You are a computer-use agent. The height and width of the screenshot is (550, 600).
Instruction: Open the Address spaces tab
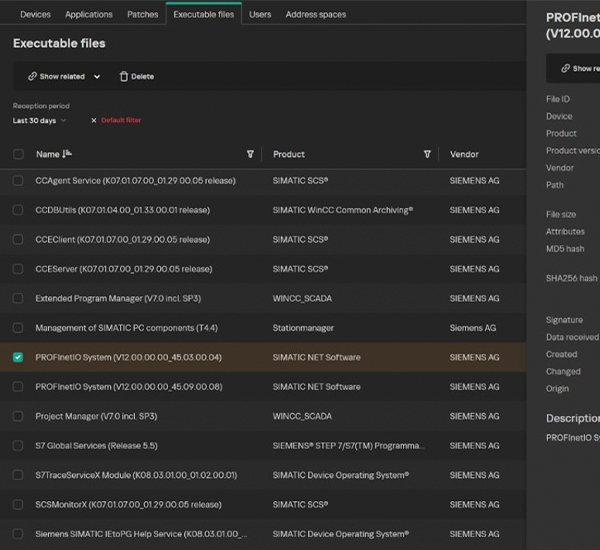point(316,15)
